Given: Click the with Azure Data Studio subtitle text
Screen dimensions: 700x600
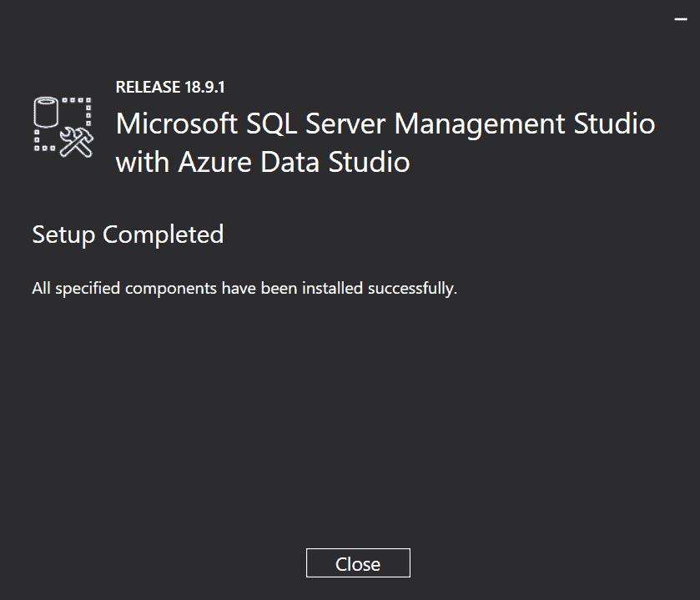Looking at the screenshot, I should click(264, 162).
